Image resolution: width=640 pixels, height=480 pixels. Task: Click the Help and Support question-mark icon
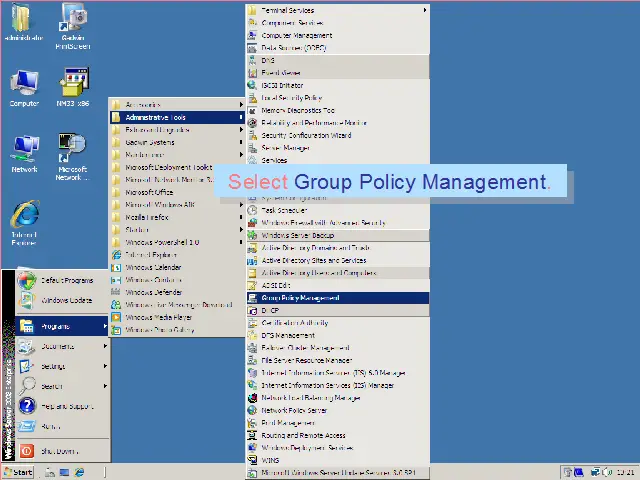[x=27, y=406]
